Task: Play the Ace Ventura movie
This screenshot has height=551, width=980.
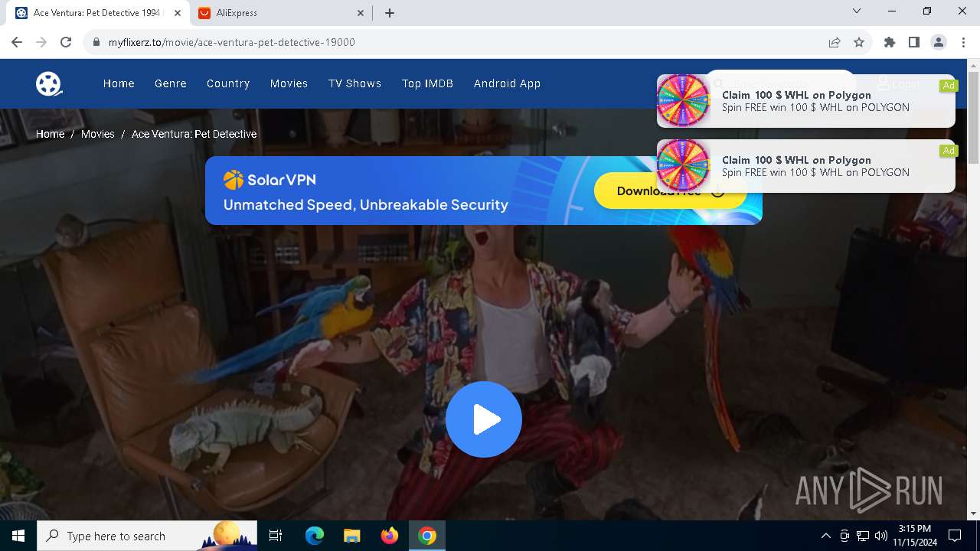Action: 484,419
